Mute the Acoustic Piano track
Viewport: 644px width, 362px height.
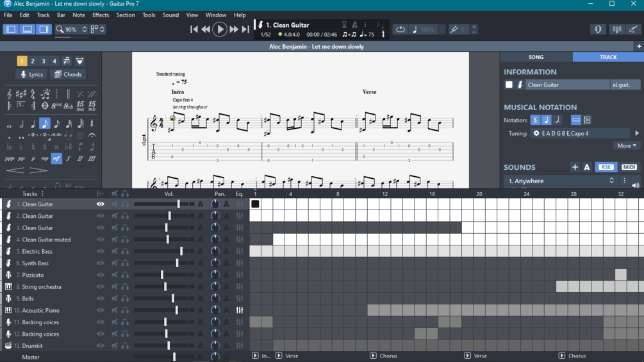coord(115,310)
